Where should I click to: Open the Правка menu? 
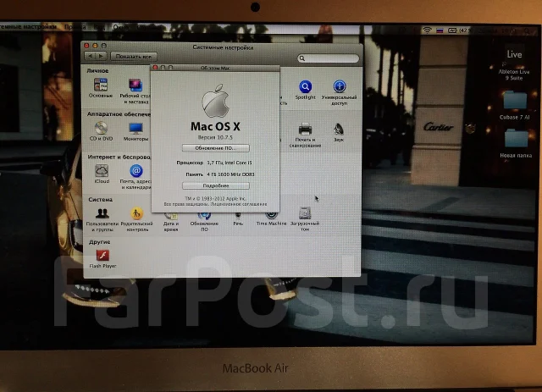(75, 27)
